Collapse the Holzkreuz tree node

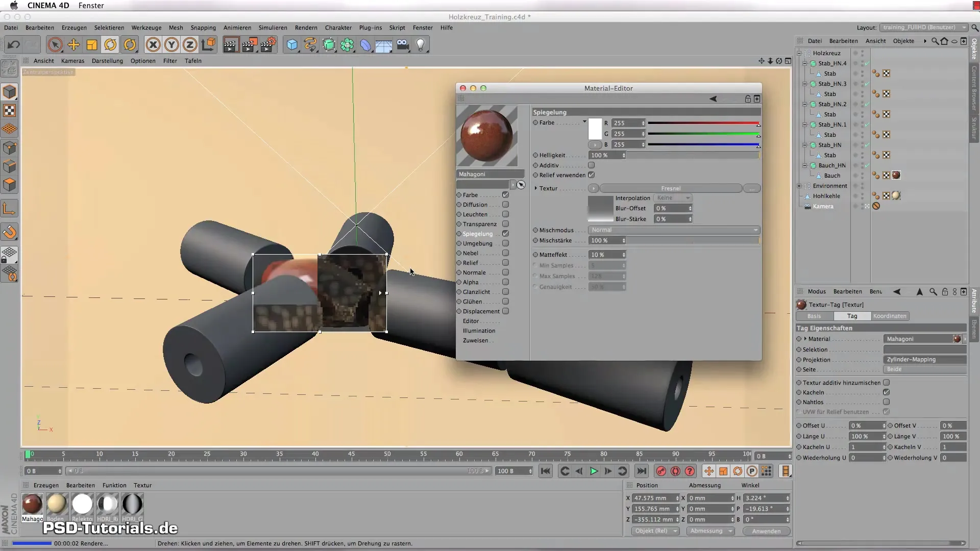click(799, 53)
